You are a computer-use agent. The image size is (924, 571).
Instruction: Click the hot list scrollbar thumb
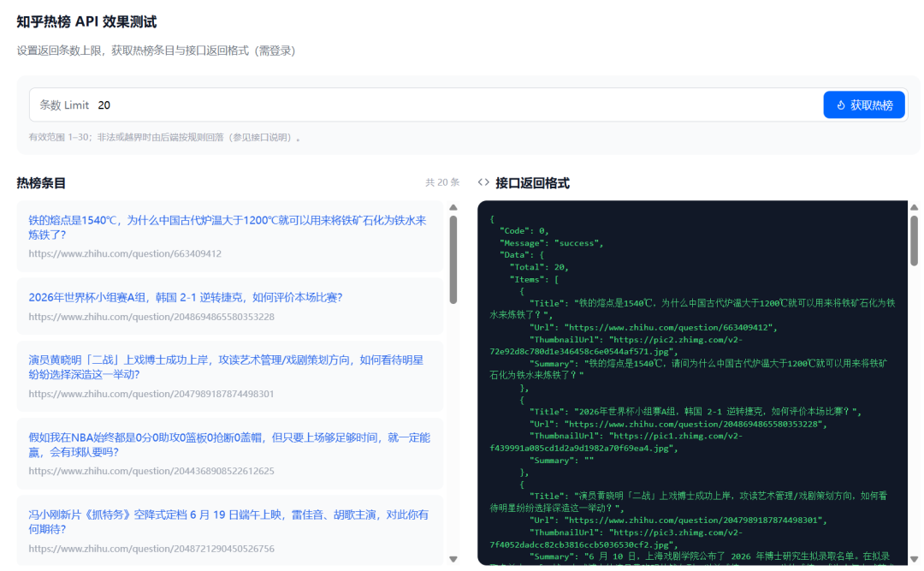click(453, 259)
